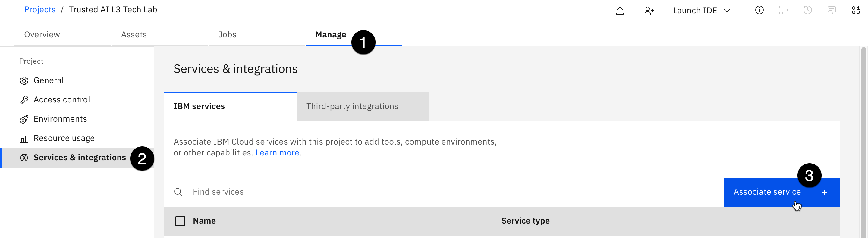Open the Assets tab

pyautogui.click(x=134, y=35)
